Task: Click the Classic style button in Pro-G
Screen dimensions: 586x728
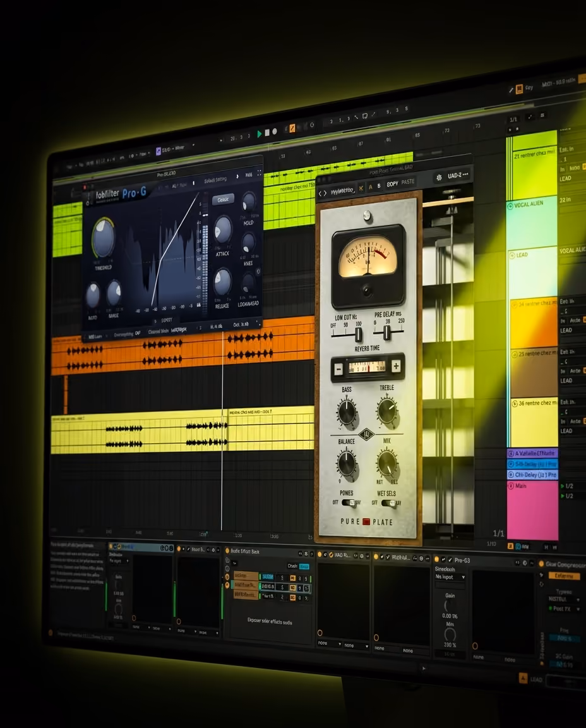Action: click(x=223, y=200)
